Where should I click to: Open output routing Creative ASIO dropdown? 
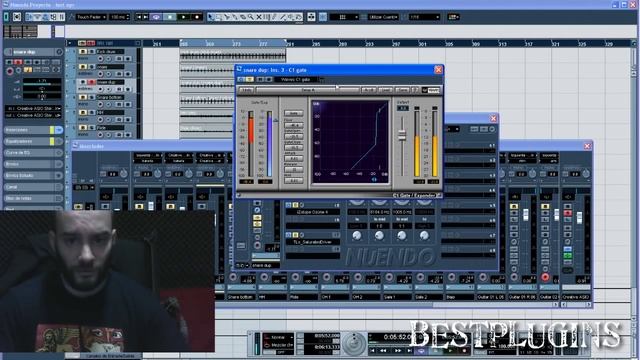click(33, 116)
